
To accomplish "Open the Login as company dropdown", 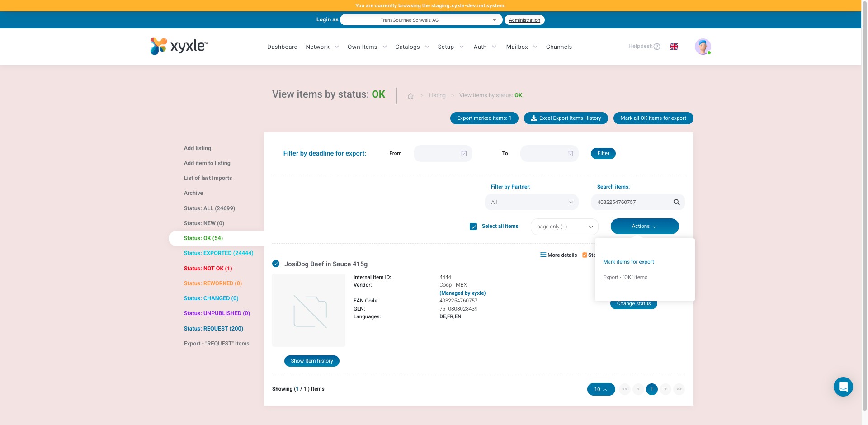I will click(421, 20).
